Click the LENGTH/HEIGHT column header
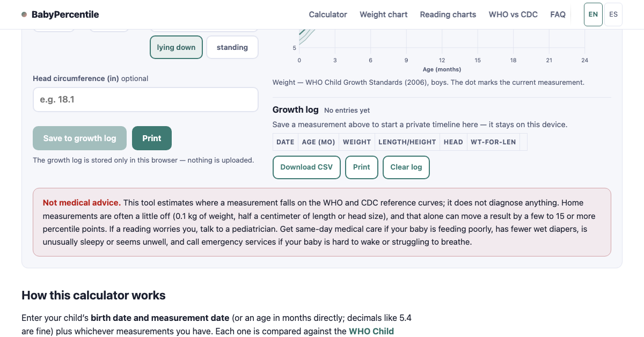Screen dimensions: 644x337 407,142
